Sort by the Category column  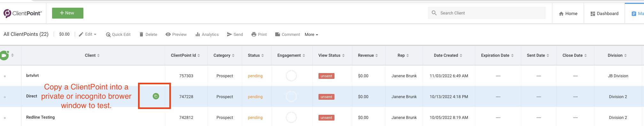(224, 55)
